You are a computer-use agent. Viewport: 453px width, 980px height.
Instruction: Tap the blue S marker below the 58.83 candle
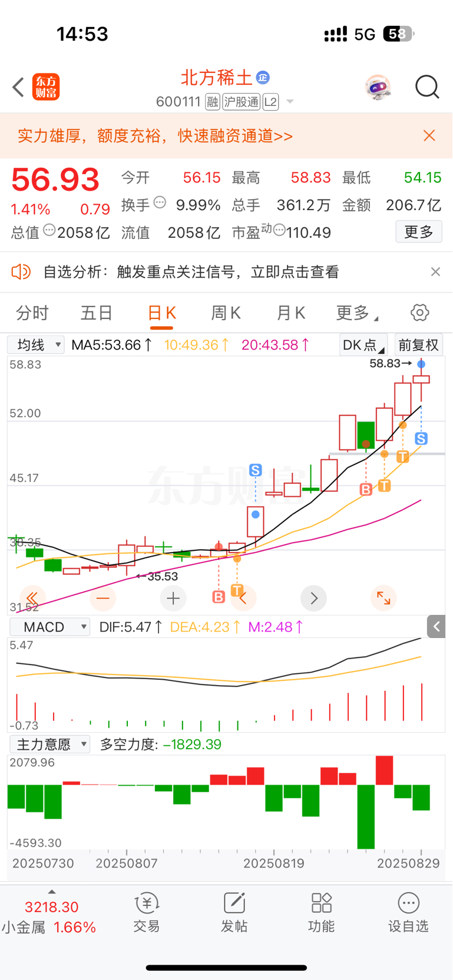click(x=421, y=438)
